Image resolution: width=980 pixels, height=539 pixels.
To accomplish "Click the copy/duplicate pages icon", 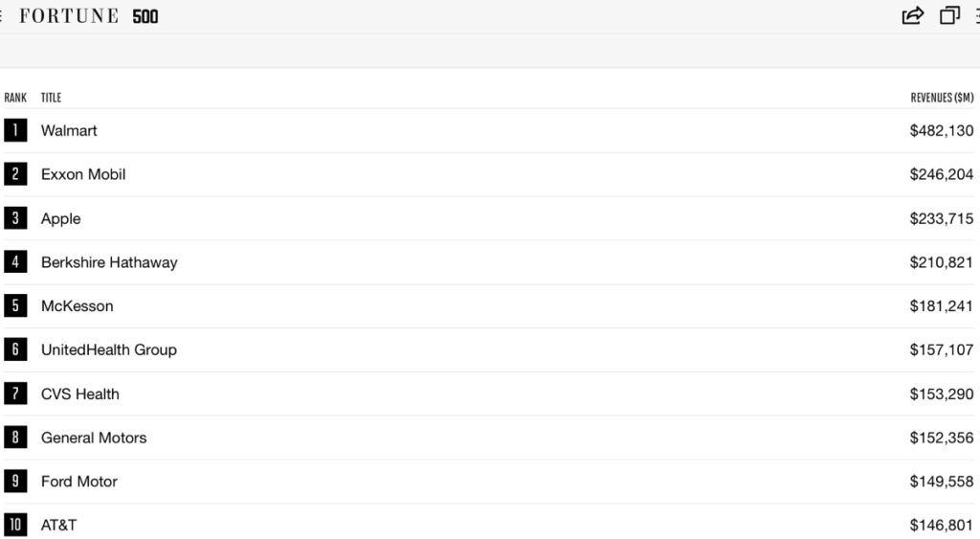I will point(949,15).
